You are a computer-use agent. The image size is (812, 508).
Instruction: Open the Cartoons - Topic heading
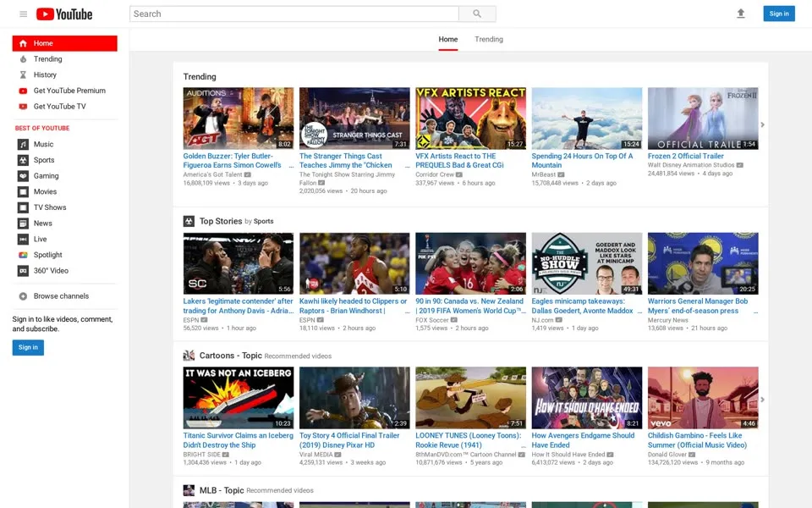pos(230,356)
